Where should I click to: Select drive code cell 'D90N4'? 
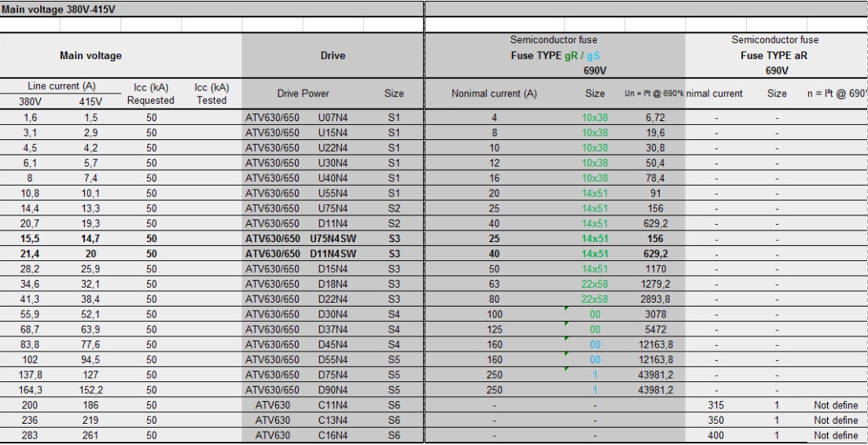[333, 390]
